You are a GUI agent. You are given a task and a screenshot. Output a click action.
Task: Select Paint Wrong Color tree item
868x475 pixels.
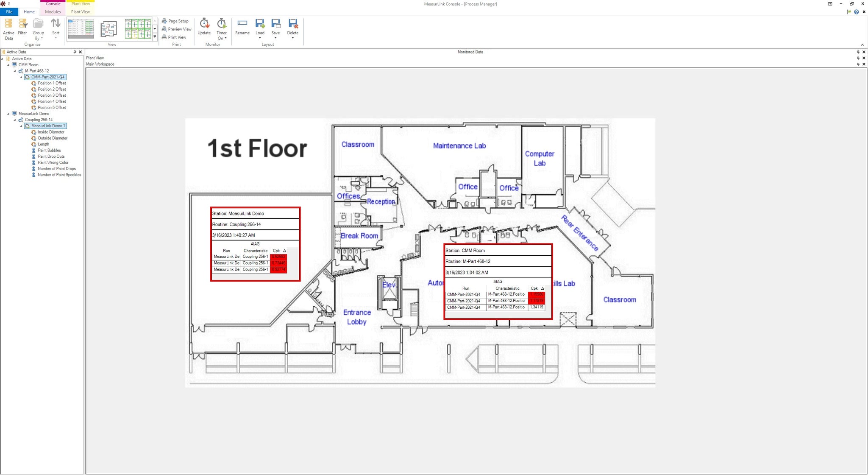(x=53, y=162)
